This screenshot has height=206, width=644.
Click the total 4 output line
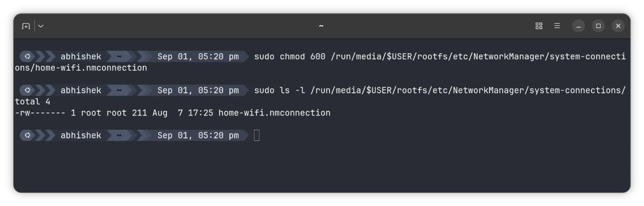pos(33,102)
